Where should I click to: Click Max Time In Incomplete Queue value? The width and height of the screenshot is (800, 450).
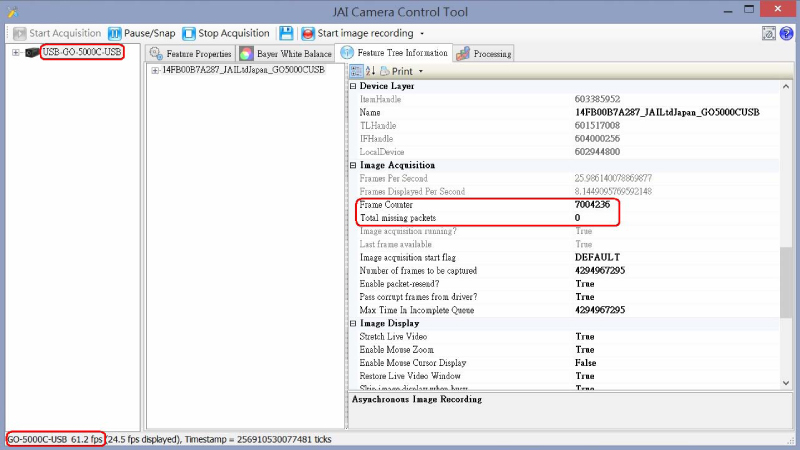(x=600, y=310)
